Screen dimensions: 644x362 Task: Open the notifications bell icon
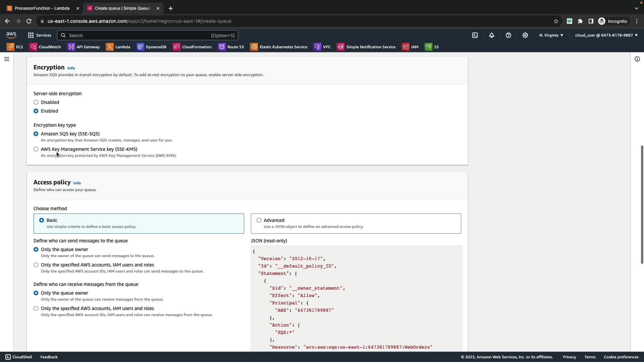[492, 35]
